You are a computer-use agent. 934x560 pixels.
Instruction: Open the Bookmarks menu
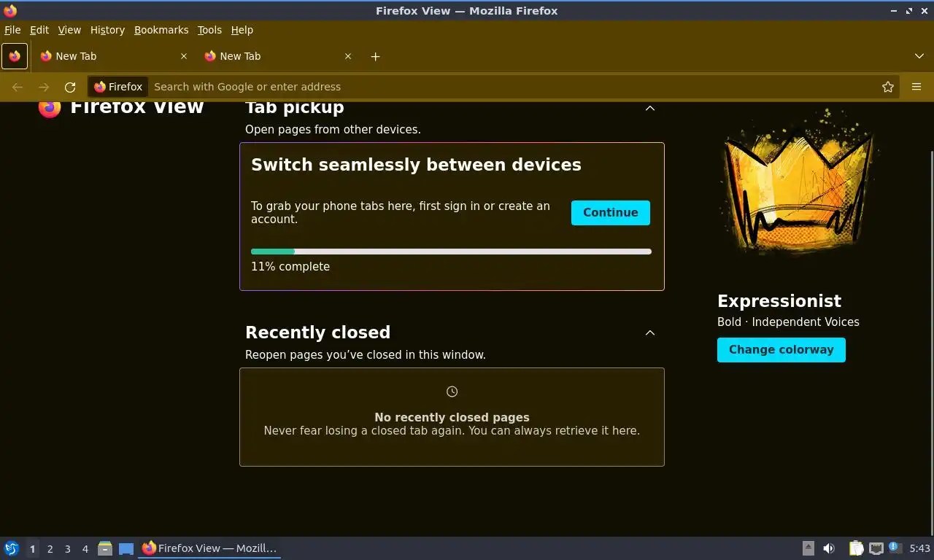tap(161, 30)
